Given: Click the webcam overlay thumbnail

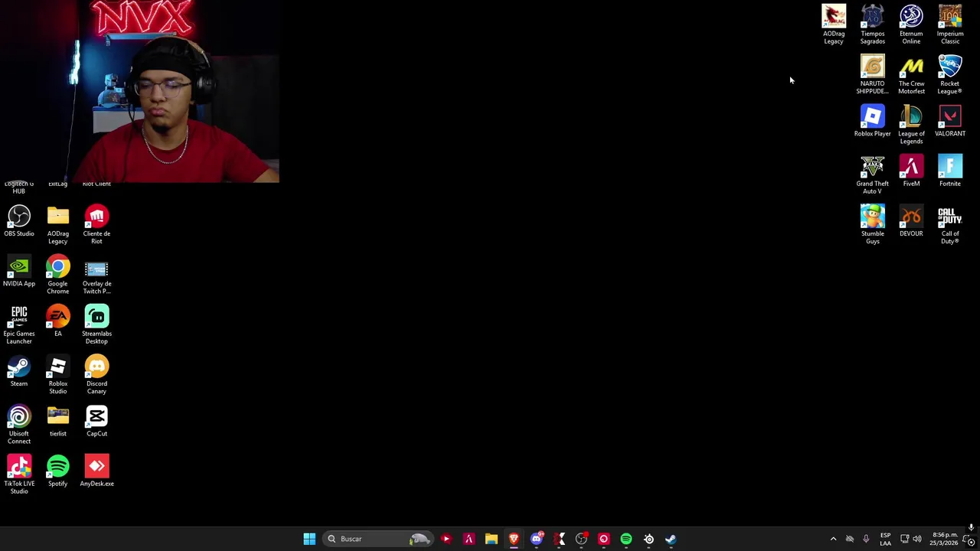Looking at the screenshot, I should (x=139, y=91).
